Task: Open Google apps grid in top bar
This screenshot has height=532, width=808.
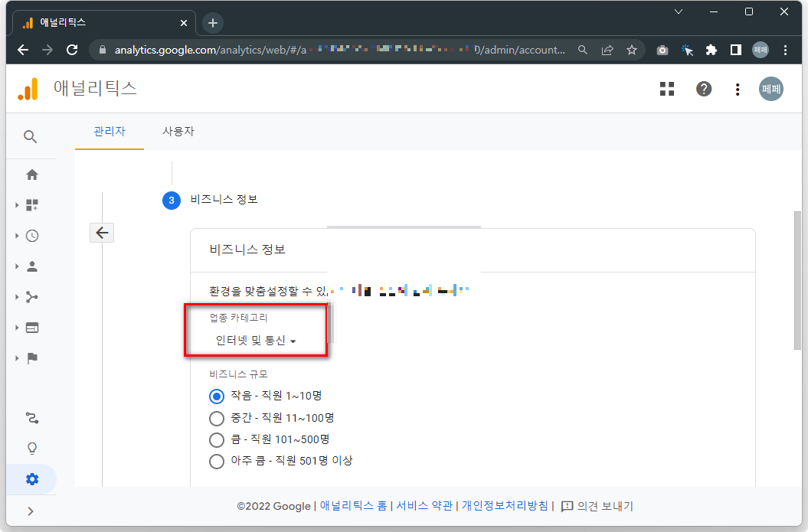Action: (666, 89)
